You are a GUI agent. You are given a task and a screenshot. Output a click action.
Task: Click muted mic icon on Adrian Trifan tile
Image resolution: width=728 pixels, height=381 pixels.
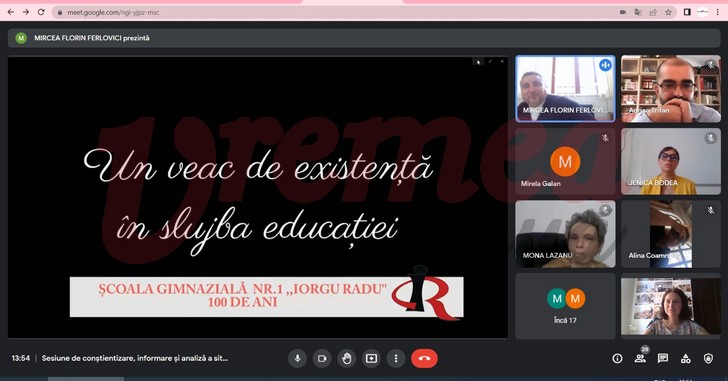(710, 65)
